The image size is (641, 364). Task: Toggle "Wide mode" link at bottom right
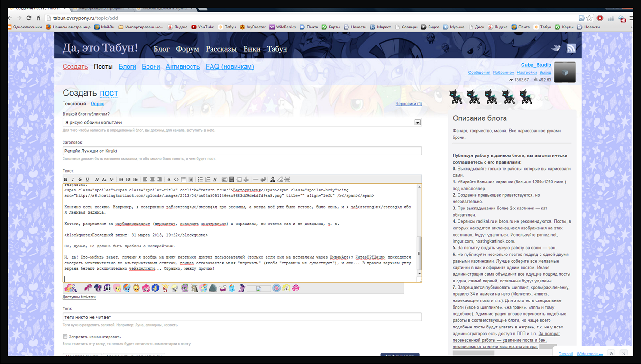(590, 354)
